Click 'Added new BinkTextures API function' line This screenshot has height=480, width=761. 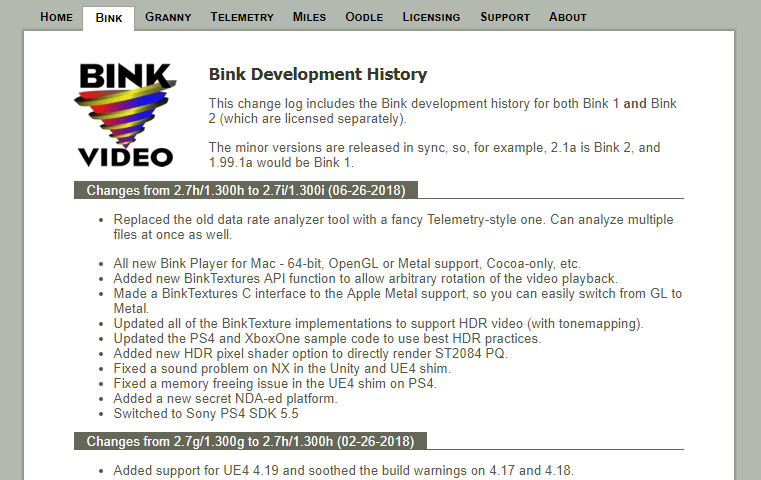365,279
